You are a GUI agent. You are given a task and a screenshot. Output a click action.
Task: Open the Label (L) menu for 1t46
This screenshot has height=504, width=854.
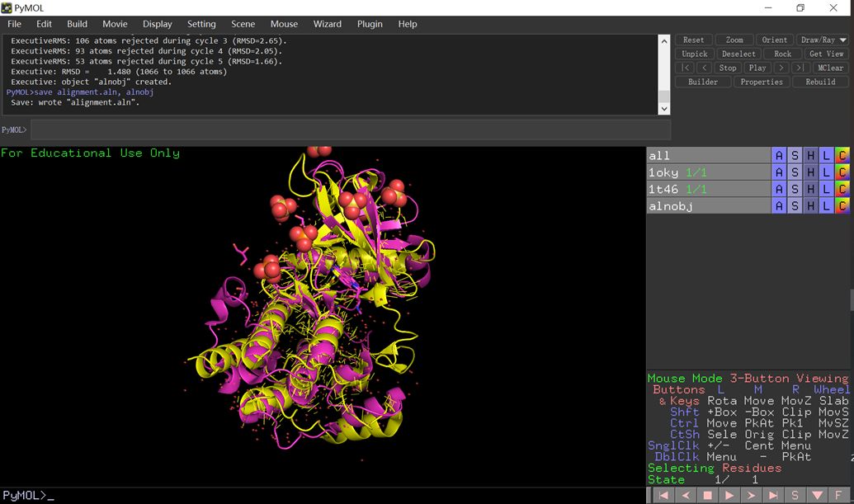[826, 190]
